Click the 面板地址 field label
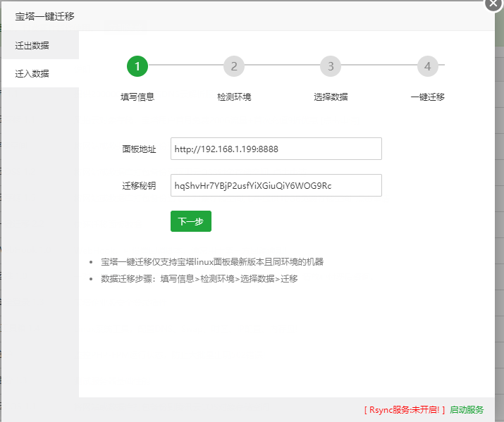Image resolution: width=504 pixels, height=422 pixels. 139,149
